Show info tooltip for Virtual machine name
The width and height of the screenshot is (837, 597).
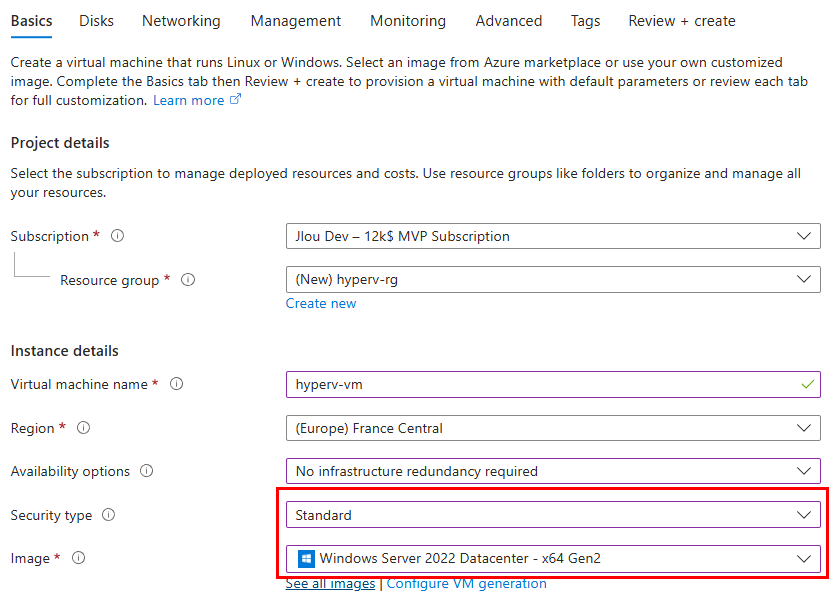tap(177, 384)
